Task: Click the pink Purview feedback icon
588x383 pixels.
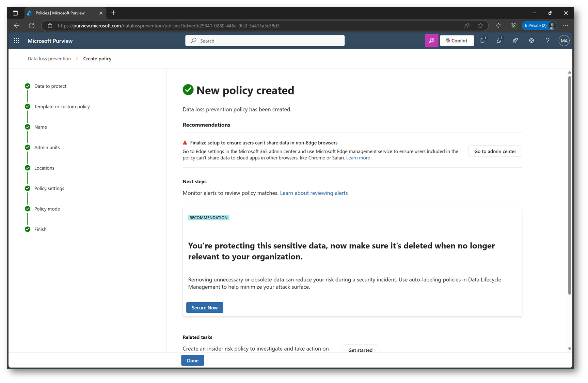Action: click(431, 41)
